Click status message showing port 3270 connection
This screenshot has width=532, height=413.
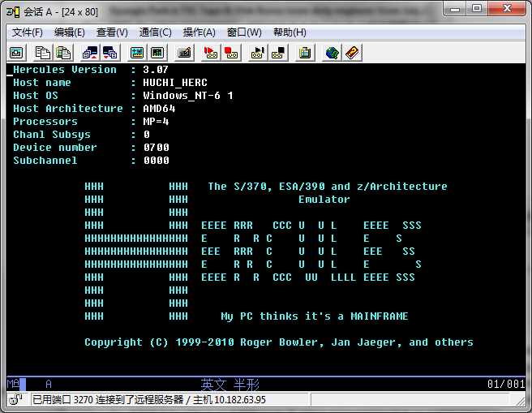pyautogui.click(x=149, y=400)
